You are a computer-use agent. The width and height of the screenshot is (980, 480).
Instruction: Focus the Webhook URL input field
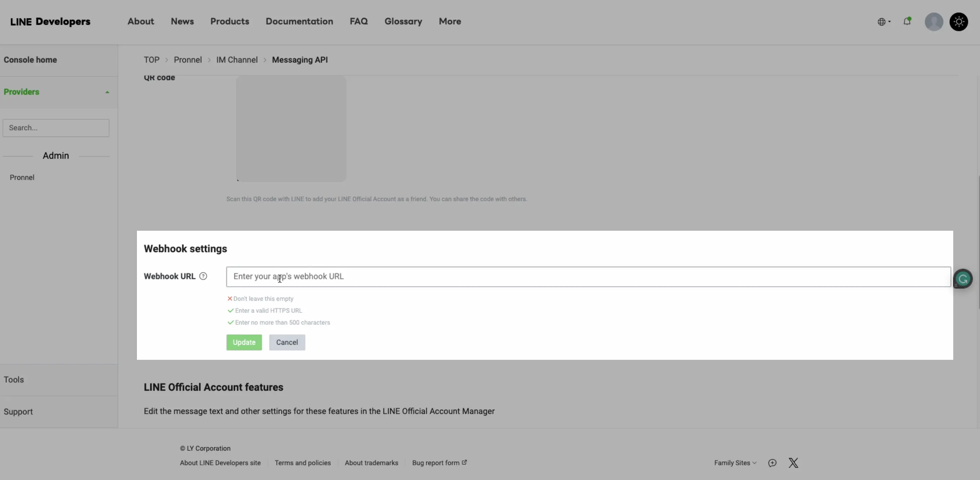[588, 277]
